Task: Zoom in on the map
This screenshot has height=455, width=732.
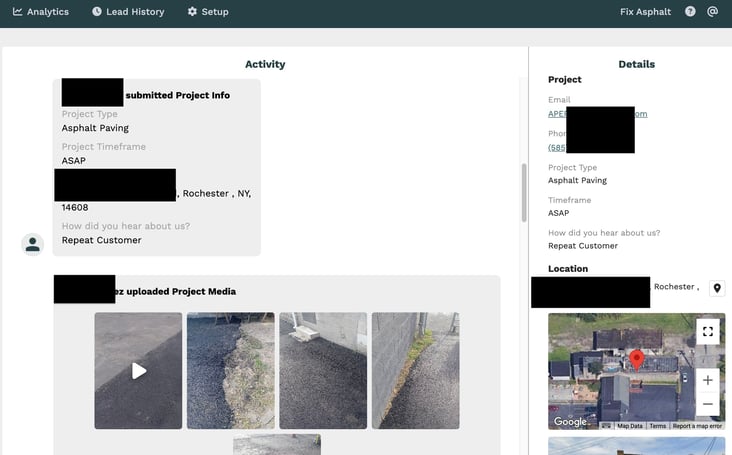Action: tap(707, 380)
